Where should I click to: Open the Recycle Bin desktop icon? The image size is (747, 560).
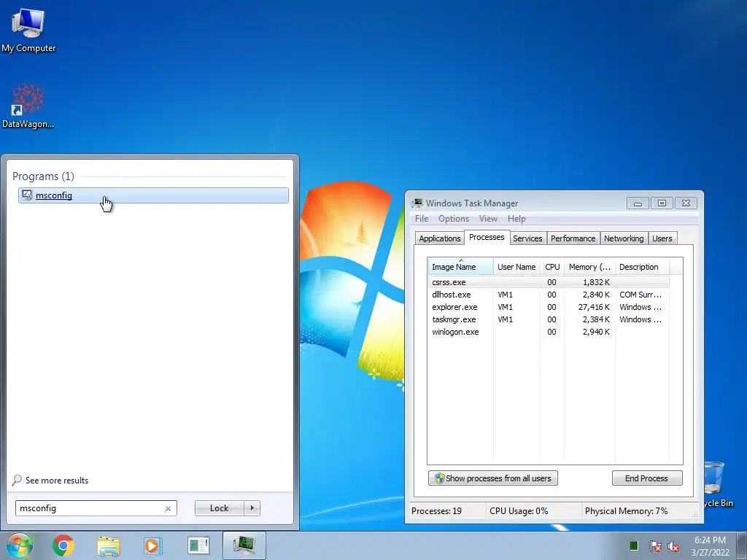click(x=719, y=484)
